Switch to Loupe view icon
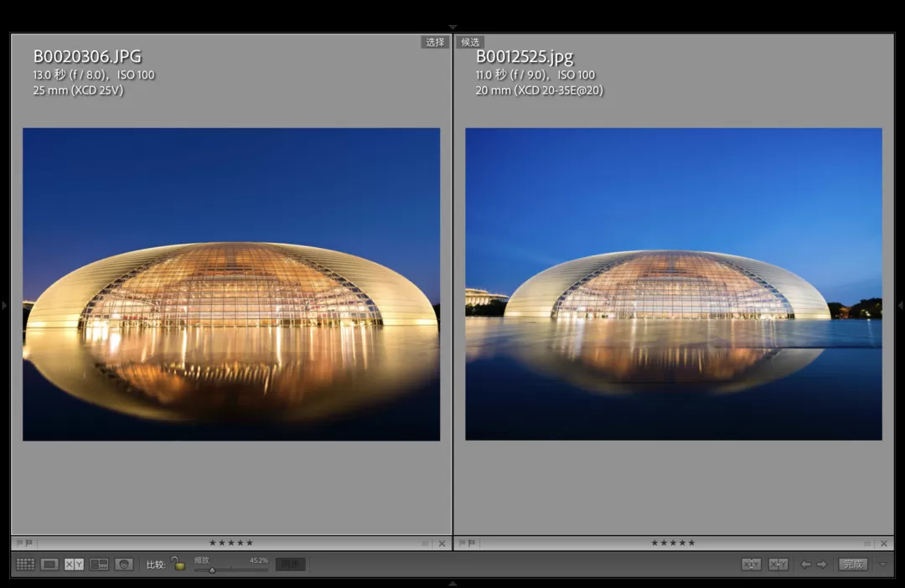The image size is (905, 588). point(49,565)
